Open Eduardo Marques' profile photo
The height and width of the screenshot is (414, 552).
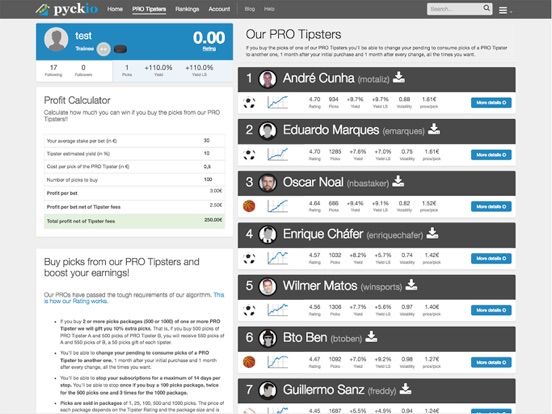[x=268, y=131]
